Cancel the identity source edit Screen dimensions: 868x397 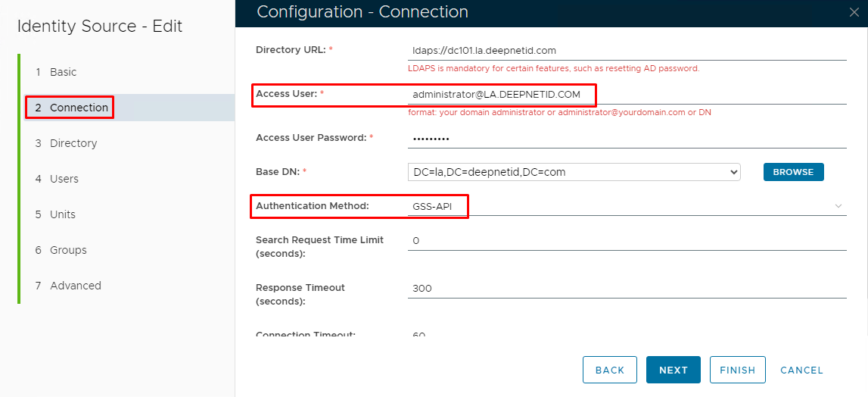tap(801, 370)
